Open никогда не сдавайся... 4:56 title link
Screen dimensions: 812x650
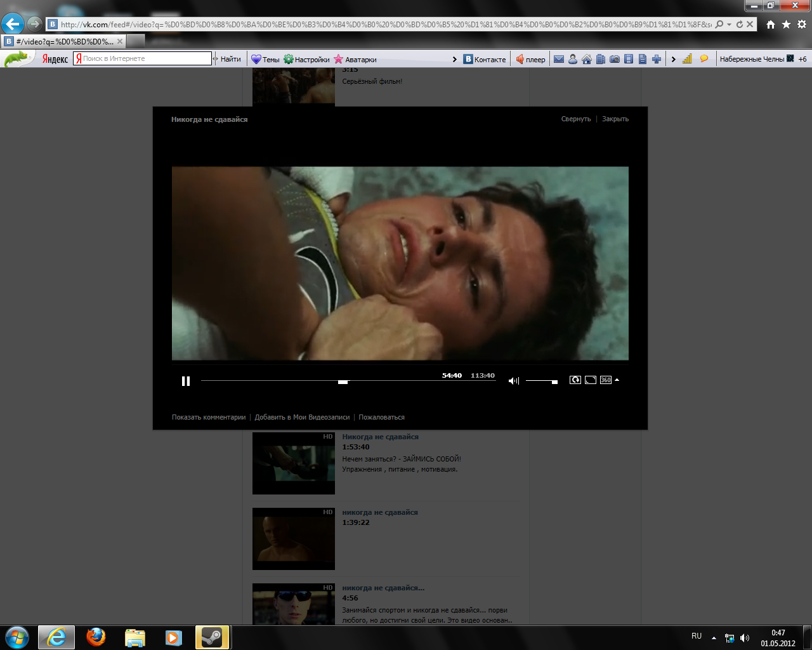383,588
